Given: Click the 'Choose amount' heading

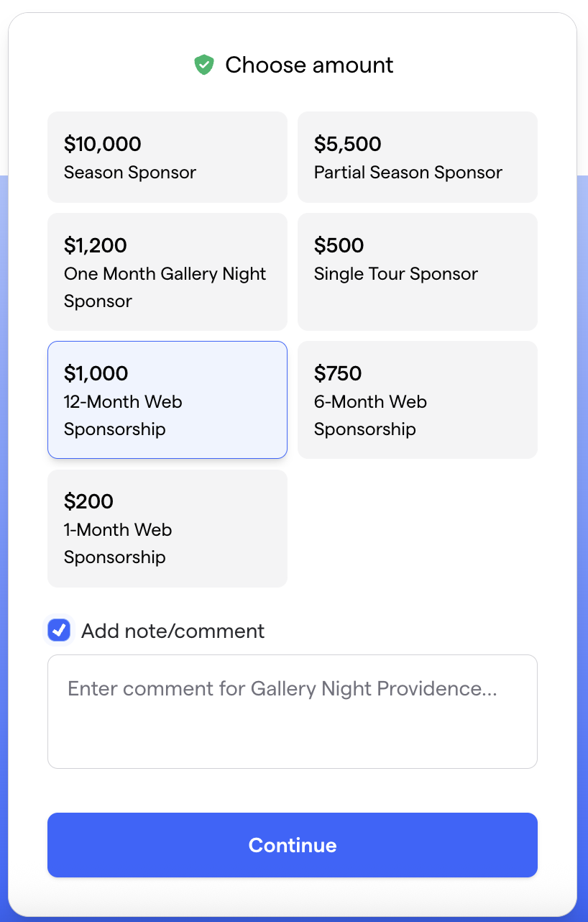Looking at the screenshot, I should pyautogui.click(x=309, y=65).
